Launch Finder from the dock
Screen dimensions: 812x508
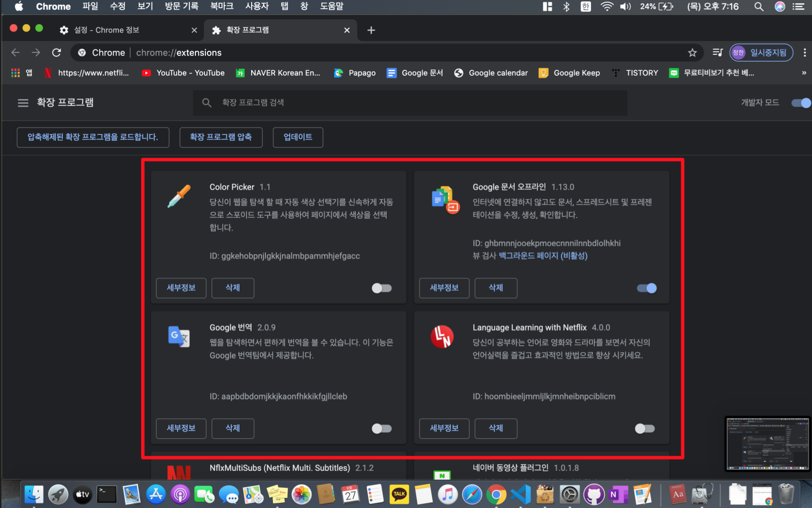34,494
